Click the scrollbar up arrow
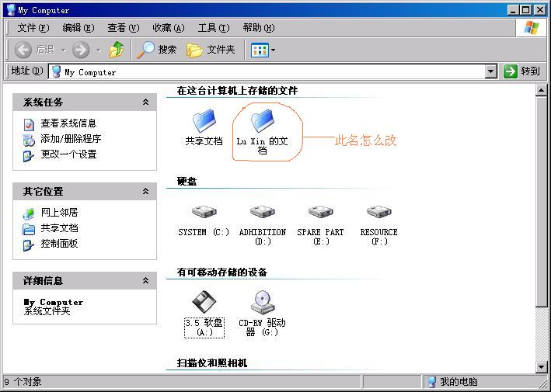Image resolution: width=551 pixels, height=392 pixels. click(x=541, y=91)
